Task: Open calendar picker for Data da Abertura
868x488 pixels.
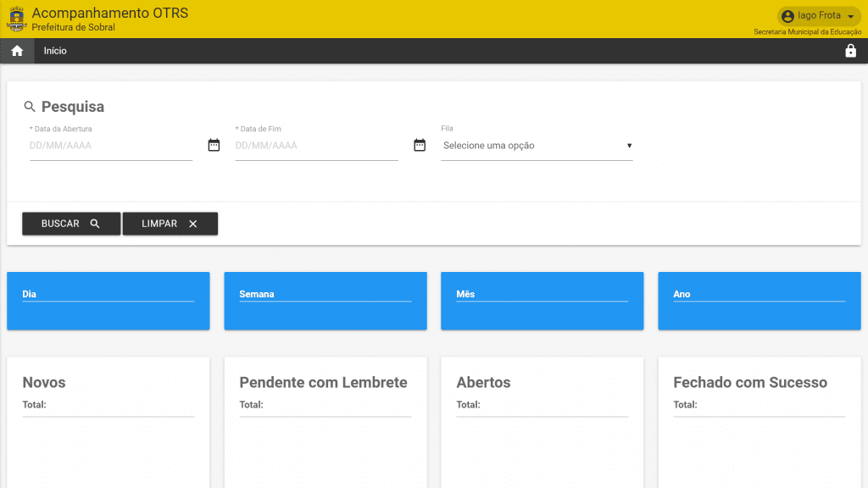Action: click(214, 145)
